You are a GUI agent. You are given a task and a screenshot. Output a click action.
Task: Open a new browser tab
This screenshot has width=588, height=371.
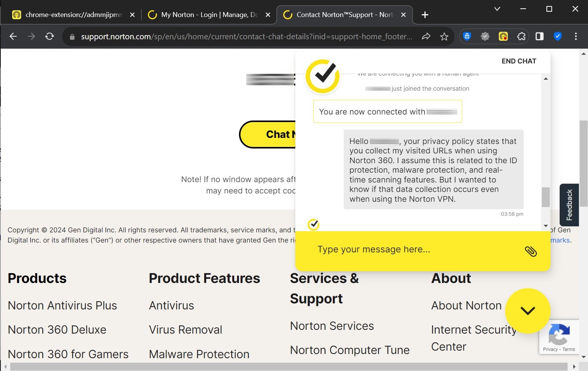point(425,15)
